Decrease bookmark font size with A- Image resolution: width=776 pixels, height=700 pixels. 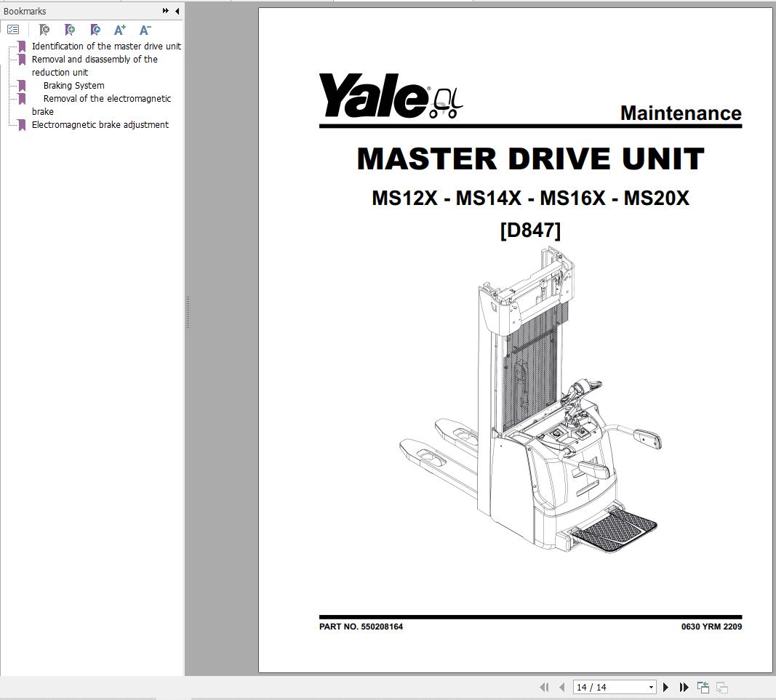[x=145, y=31]
